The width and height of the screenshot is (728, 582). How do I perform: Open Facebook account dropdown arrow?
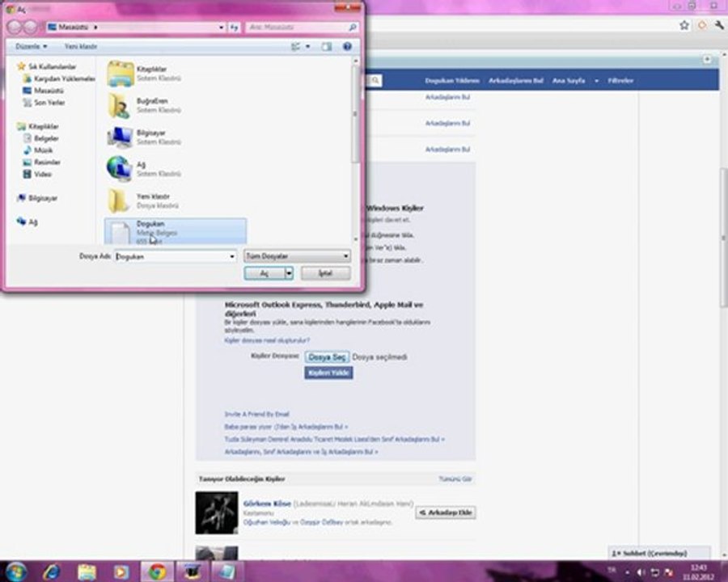coord(597,81)
